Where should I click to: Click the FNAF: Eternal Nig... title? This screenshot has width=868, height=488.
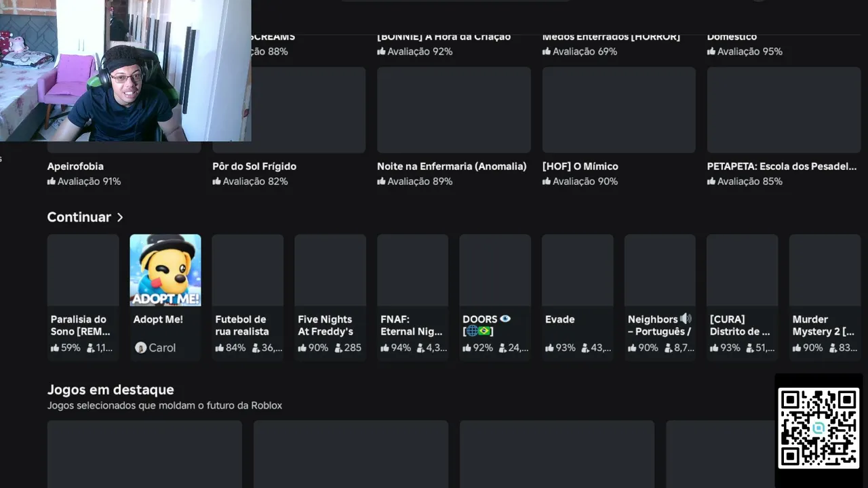pos(412,325)
